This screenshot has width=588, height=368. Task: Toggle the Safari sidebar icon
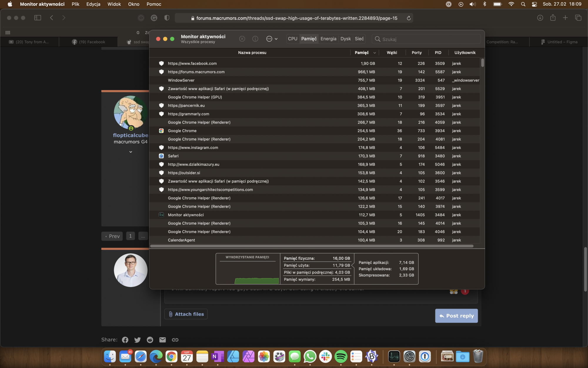click(x=38, y=18)
